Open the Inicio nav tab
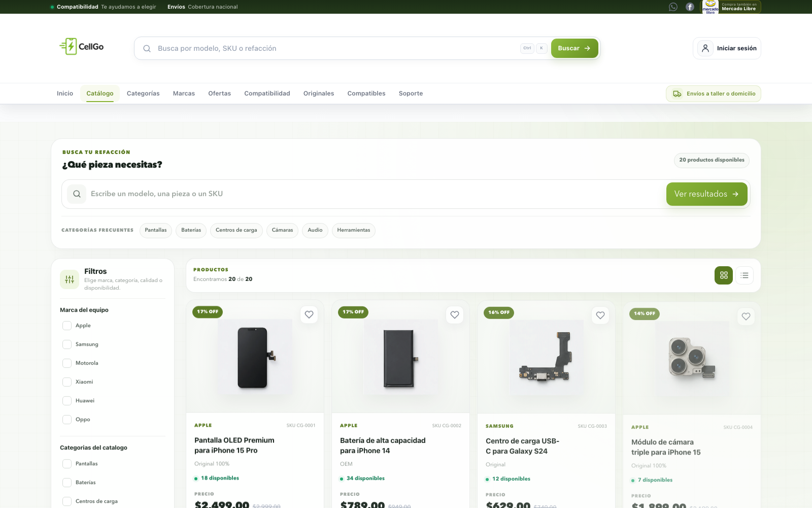Screen dimensions: 812x508 coord(65,93)
